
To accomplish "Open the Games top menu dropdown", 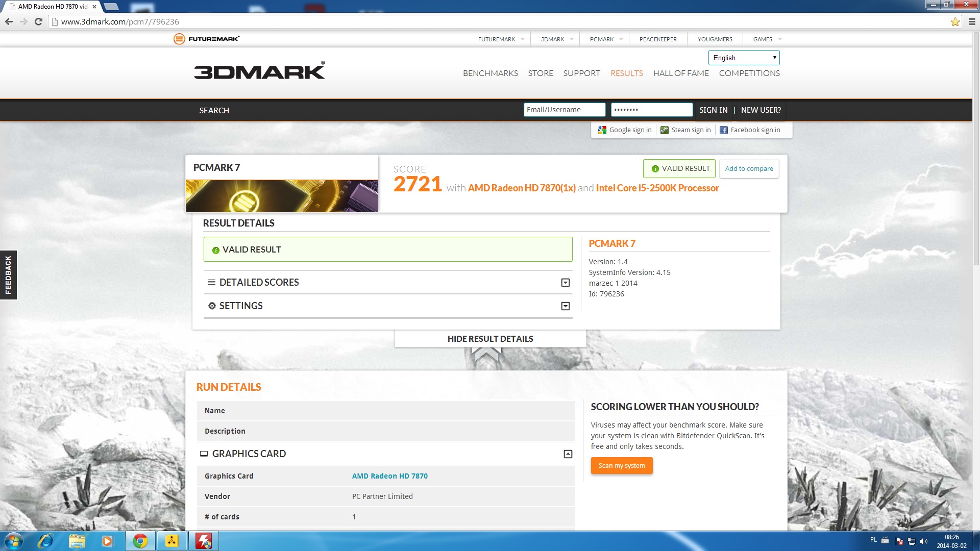I will [767, 39].
